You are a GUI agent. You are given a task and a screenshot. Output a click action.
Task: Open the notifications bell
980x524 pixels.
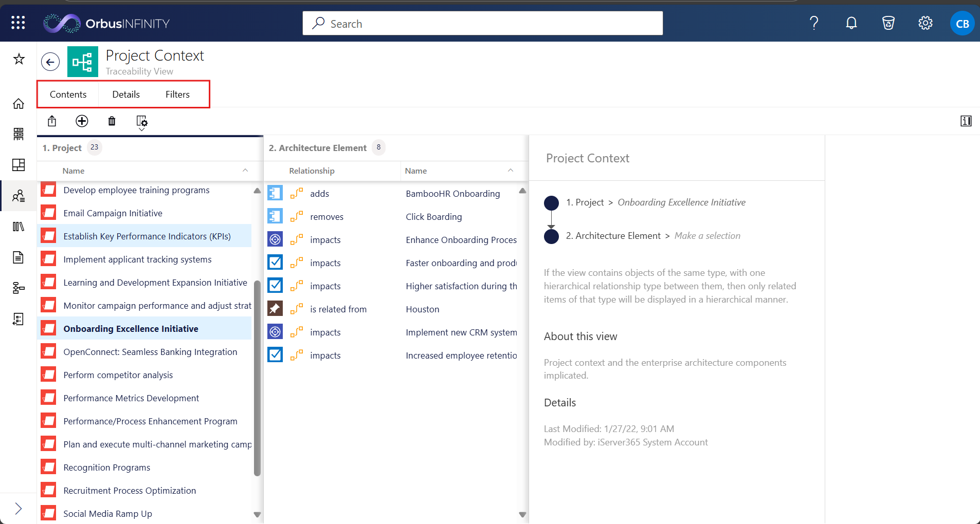[851, 23]
